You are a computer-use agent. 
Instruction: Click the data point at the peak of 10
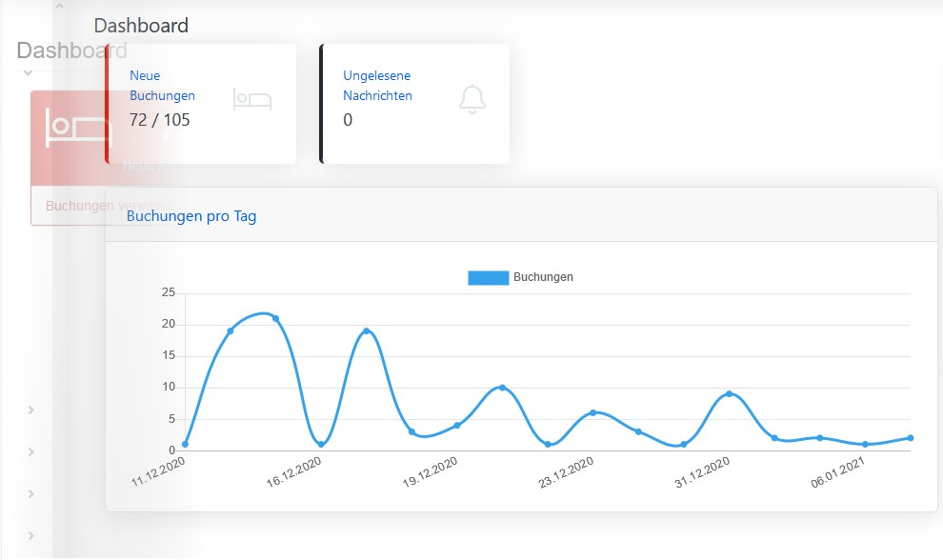coord(502,388)
